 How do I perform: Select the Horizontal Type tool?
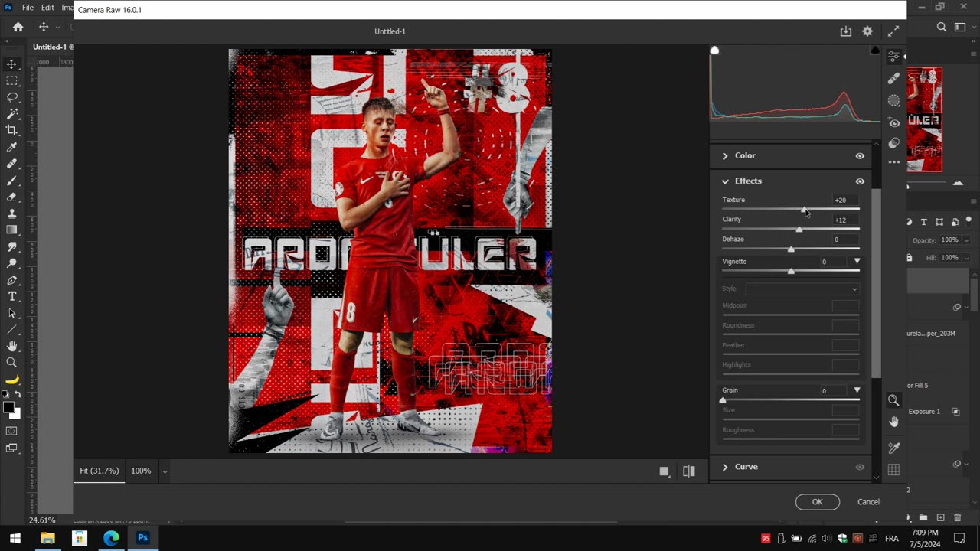pyautogui.click(x=11, y=296)
